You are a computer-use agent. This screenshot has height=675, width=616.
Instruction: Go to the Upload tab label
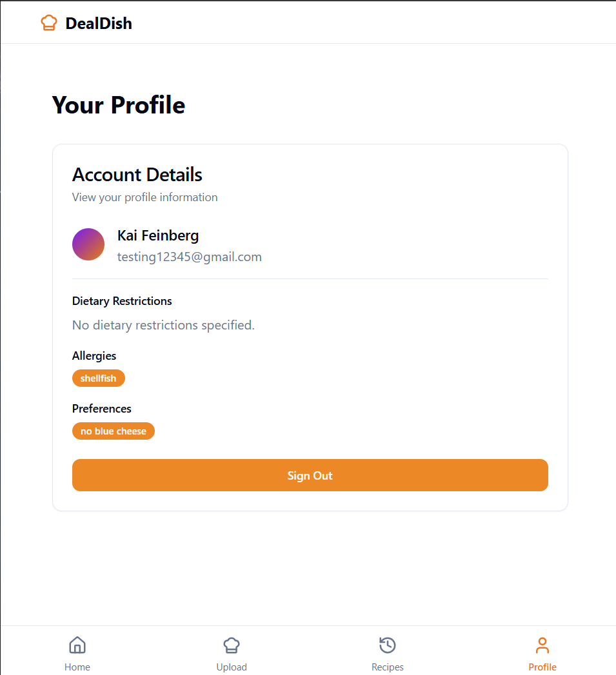point(232,667)
